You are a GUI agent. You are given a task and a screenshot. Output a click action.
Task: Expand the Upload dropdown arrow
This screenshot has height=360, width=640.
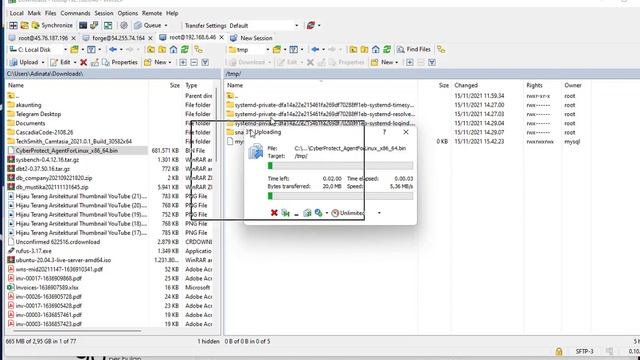(42, 62)
